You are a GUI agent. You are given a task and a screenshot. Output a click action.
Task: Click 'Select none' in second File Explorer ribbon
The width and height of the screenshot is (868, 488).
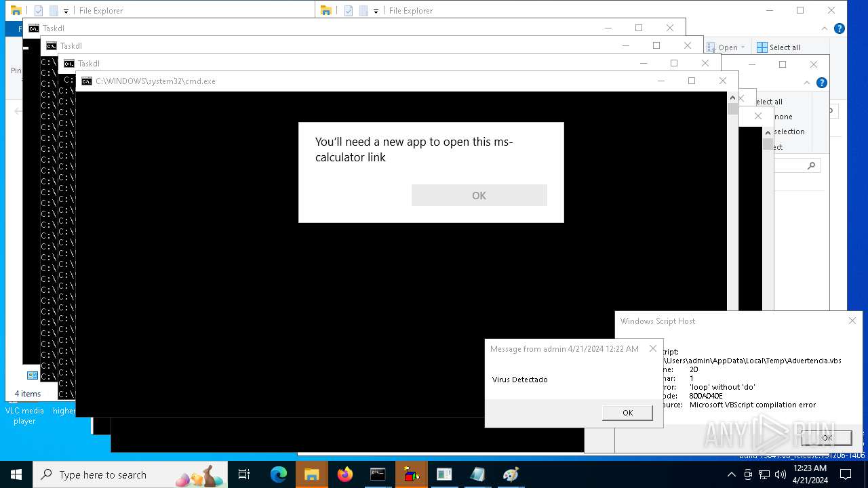click(x=783, y=117)
